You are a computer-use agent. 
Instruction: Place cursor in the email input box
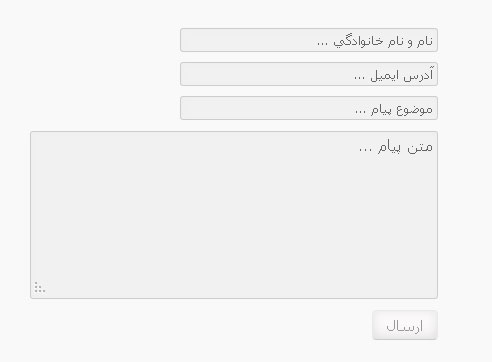point(309,74)
